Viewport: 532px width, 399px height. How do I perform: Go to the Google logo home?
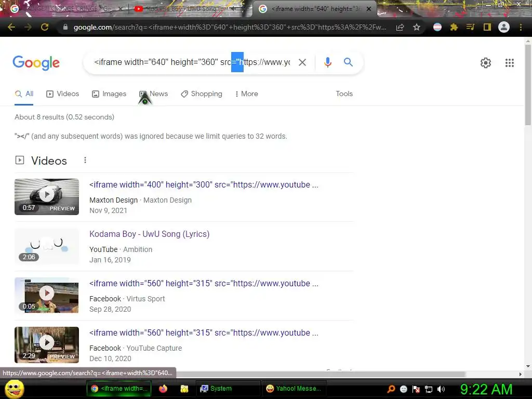coord(36,63)
